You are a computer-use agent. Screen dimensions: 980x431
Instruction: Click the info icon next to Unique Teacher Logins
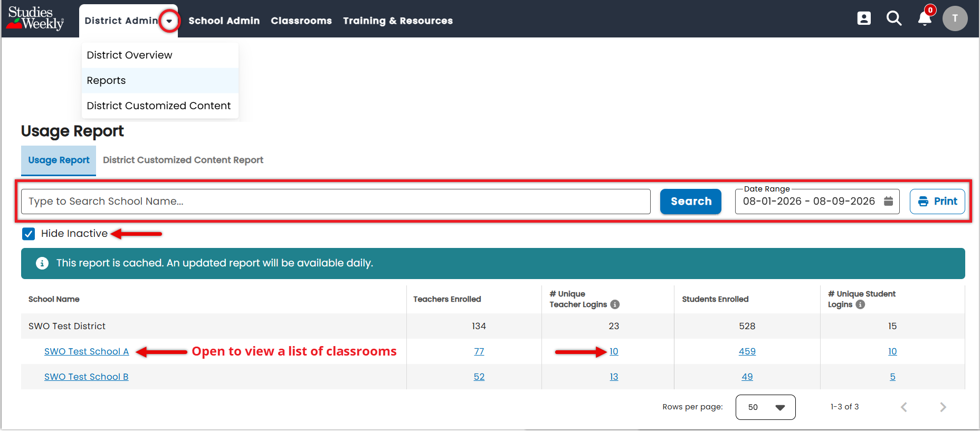(615, 304)
